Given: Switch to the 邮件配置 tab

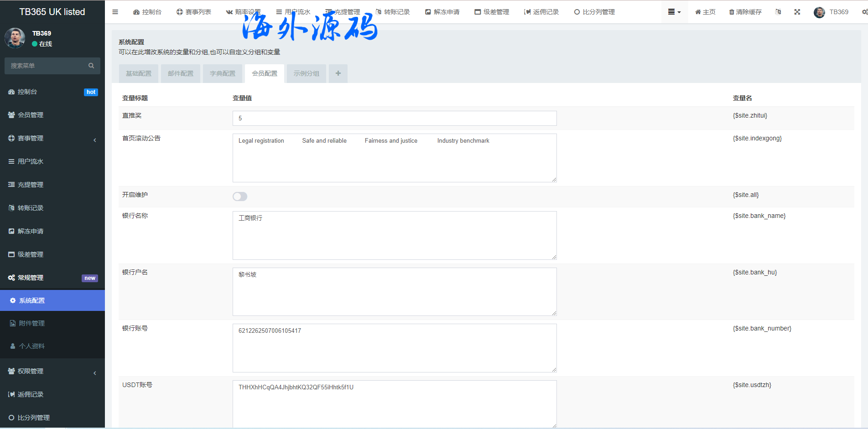Looking at the screenshot, I should (x=181, y=73).
